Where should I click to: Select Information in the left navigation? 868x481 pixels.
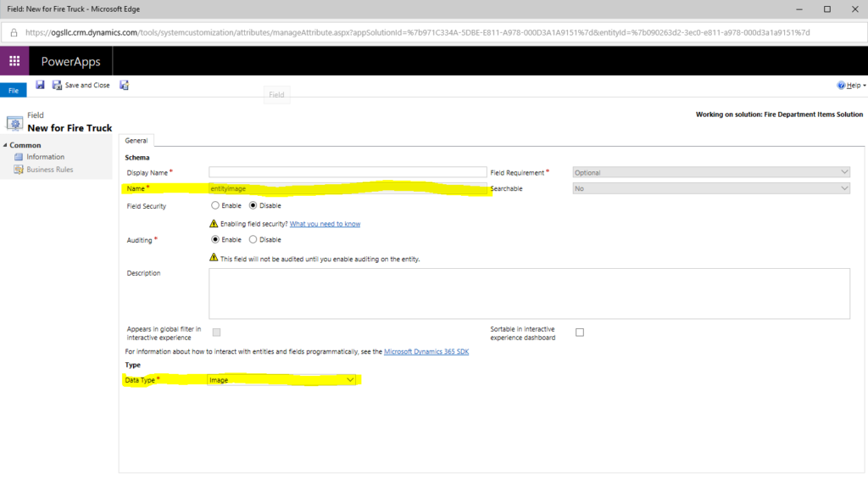pos(46,157)
